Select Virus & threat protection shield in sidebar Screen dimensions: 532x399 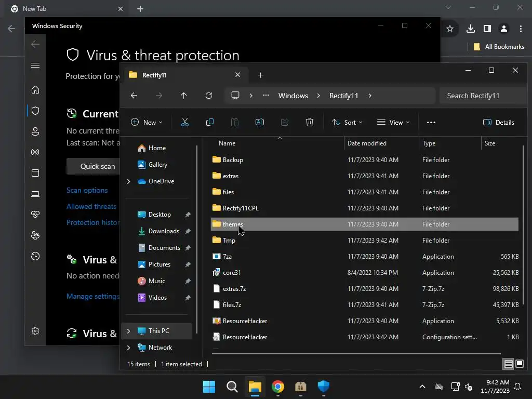coord(35,111)
